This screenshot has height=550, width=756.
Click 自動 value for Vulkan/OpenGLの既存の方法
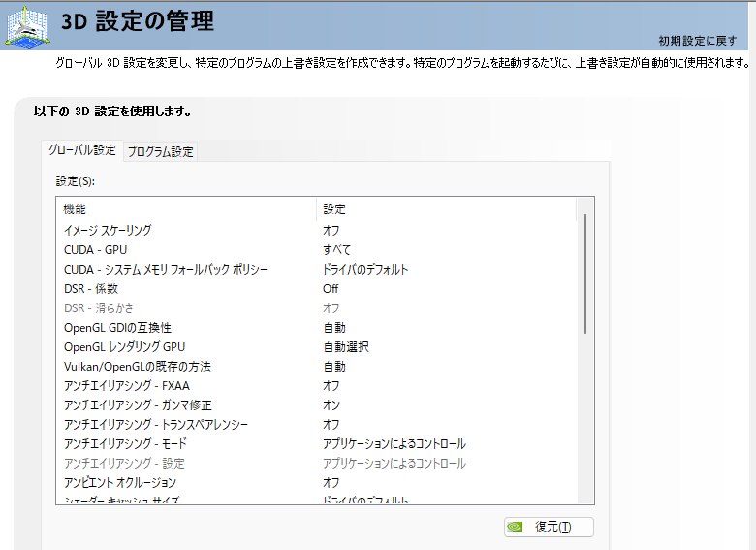[334, 367]
